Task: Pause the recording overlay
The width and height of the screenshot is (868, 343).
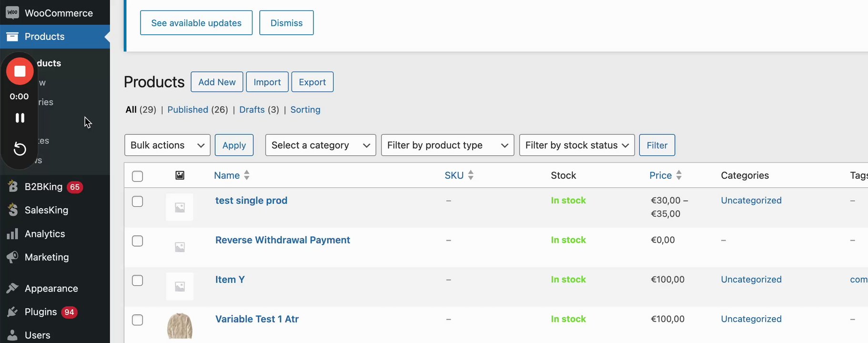Action: pos(20,118)
